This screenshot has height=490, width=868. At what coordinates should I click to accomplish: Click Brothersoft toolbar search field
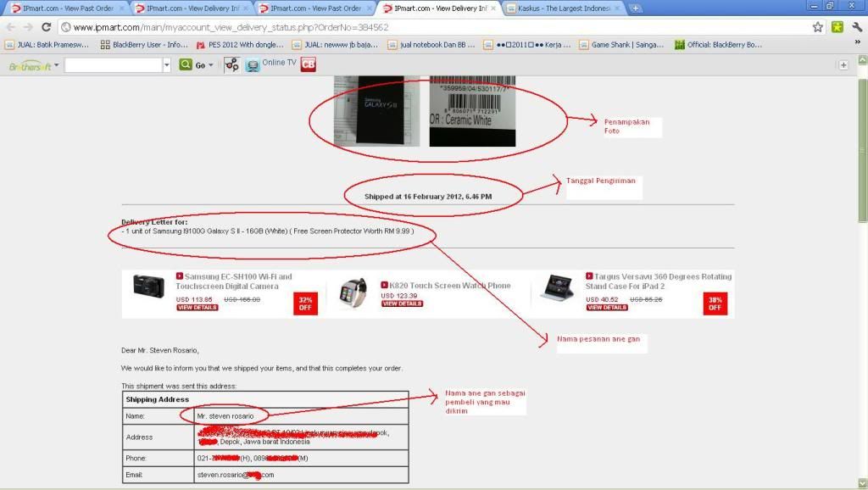coord(114,65)
